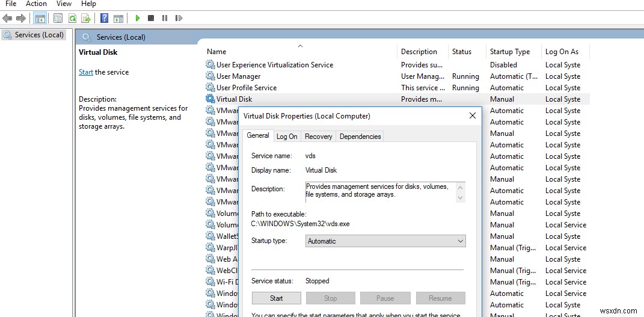Open the View menu
644x317 pixels.
pyautogui.click(x=64, y=4)
